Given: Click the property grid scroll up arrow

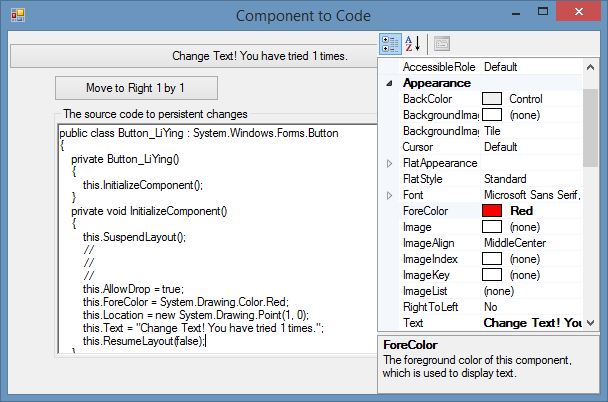Looking at the screenshot, I should pyautogui.click(x=590, y=67).
